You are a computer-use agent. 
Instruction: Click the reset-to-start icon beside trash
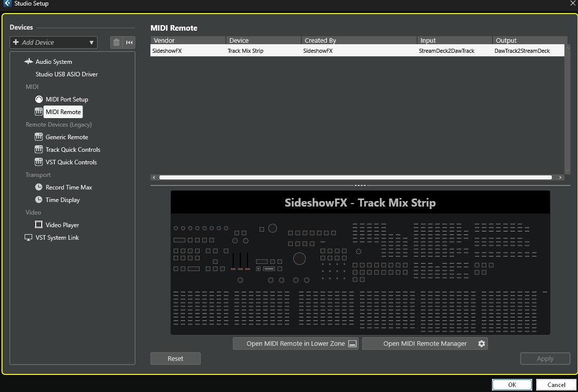pyautogui.click(x=129, y=43)
